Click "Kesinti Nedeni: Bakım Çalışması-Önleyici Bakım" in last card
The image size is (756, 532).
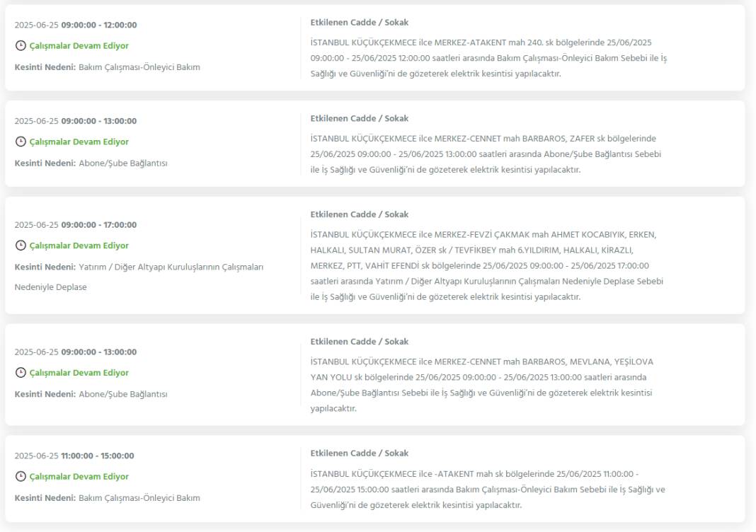(x=107, y=498)
